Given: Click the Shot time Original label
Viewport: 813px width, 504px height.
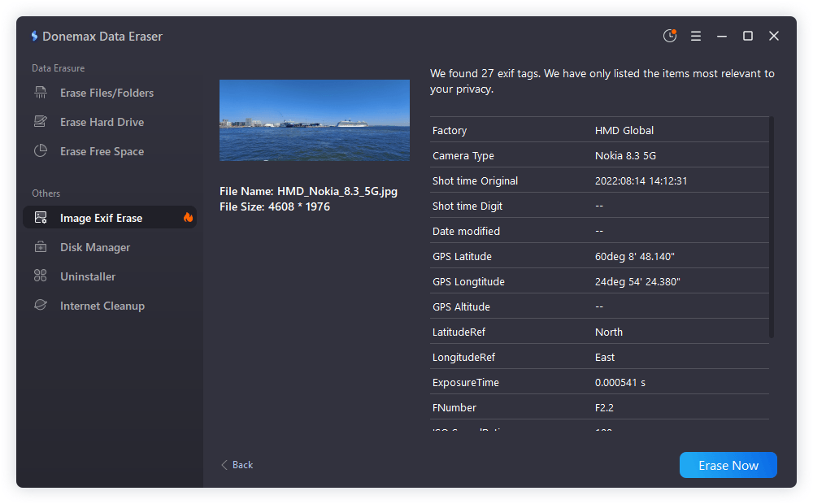Looking at the screenshot, I should pyautogui.click(x=475, y=181).
